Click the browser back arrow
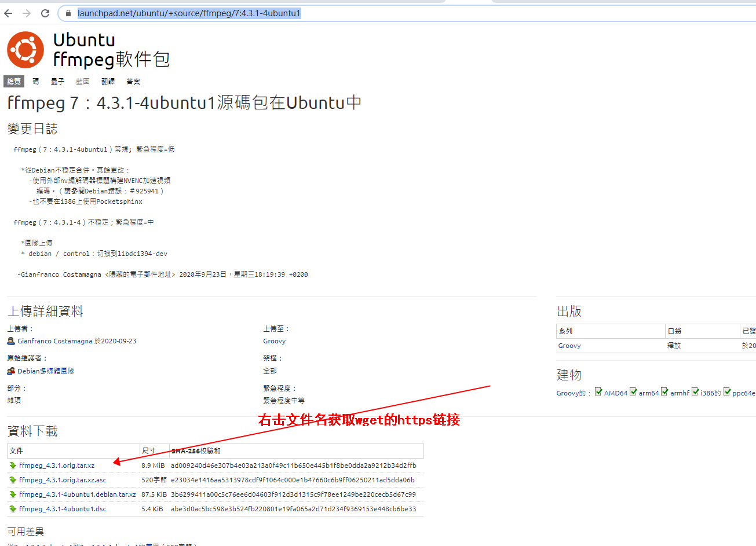The image size is (756, 546). tap(8, 13)
